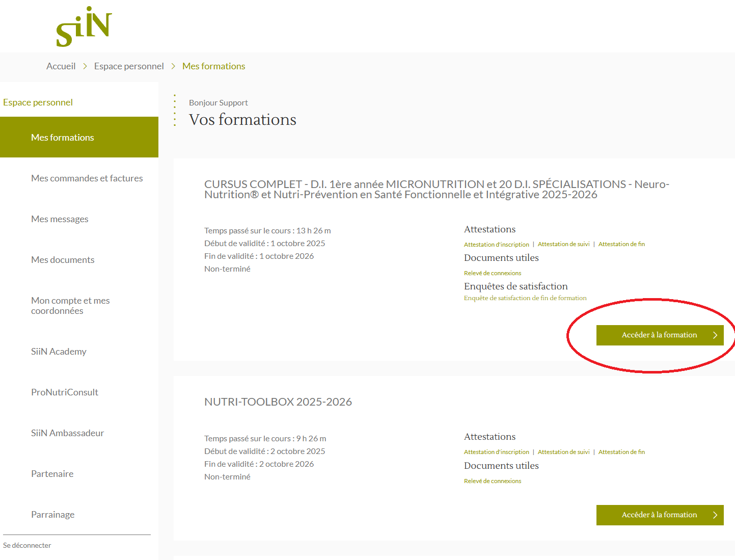735x560 pixels.
Task: Click 'Fin de validité : 2 octobre 2026'
Action: [259, 464]
